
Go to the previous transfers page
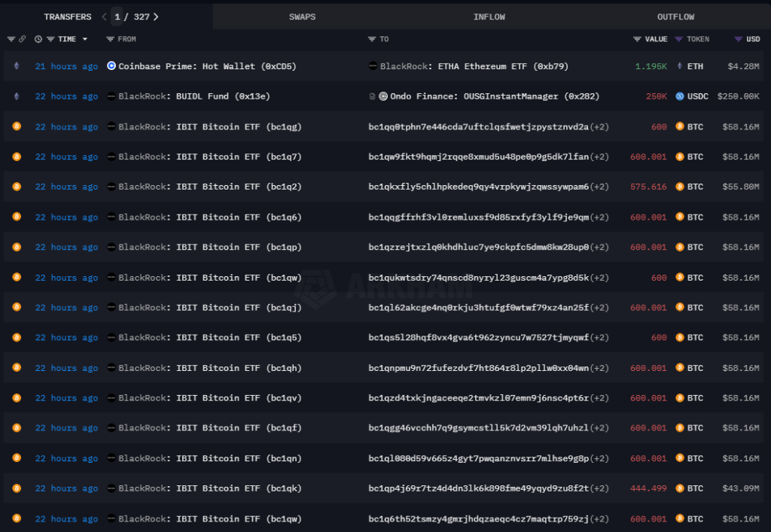coord(104,17)
